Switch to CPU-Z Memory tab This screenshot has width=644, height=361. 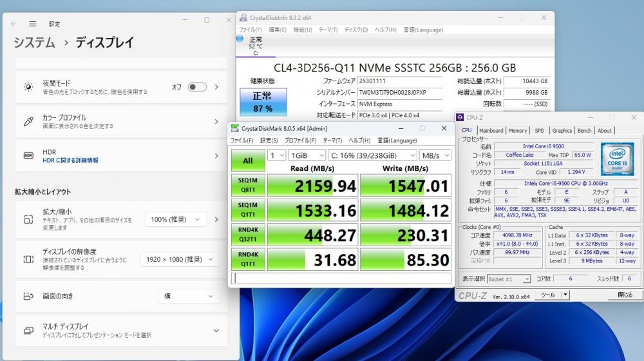[518, 130]
